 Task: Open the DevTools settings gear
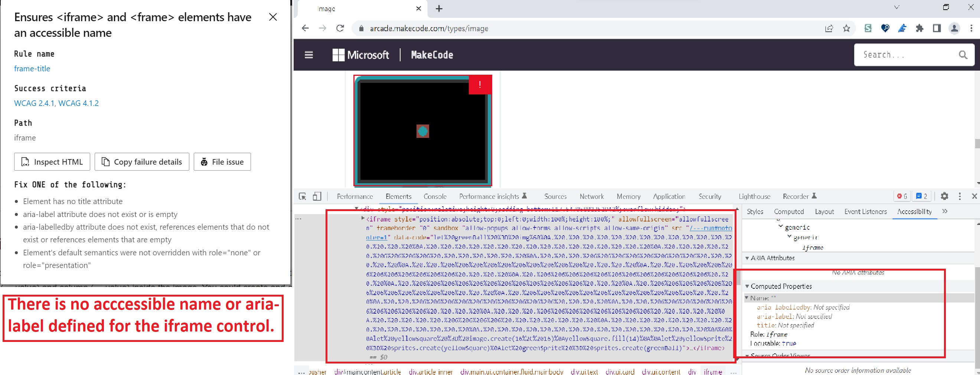click(x=945, y=196)
